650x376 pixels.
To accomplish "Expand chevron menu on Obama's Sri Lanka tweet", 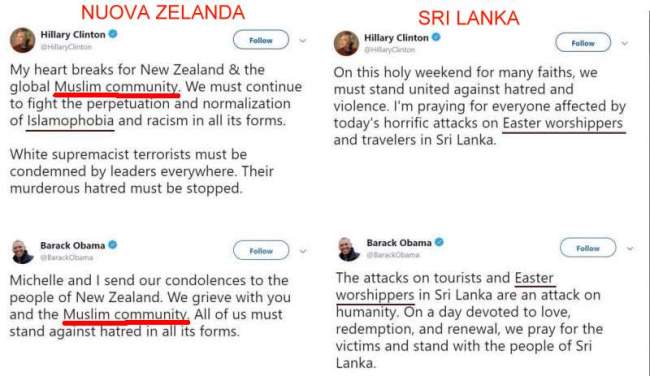I will click(630, 248).
